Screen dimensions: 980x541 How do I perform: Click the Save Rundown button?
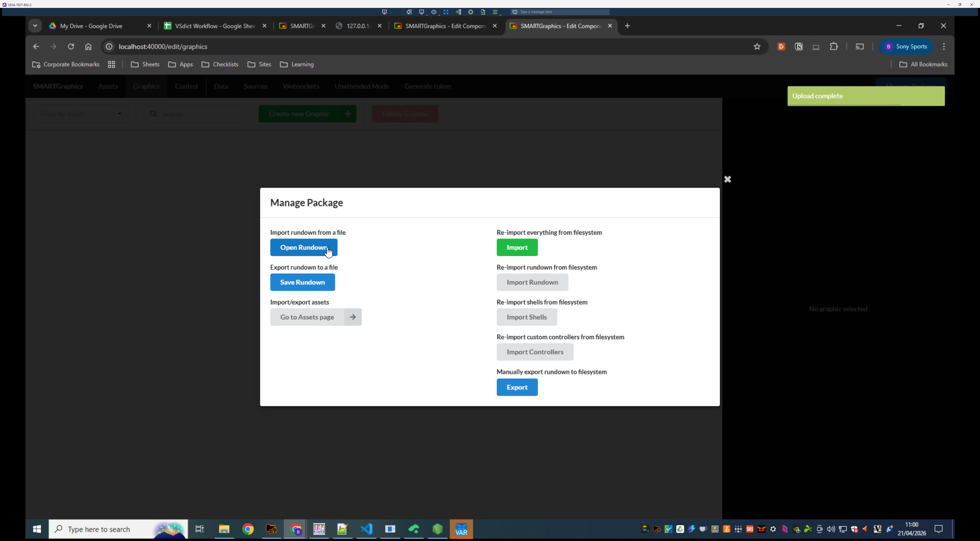point(302,282)
